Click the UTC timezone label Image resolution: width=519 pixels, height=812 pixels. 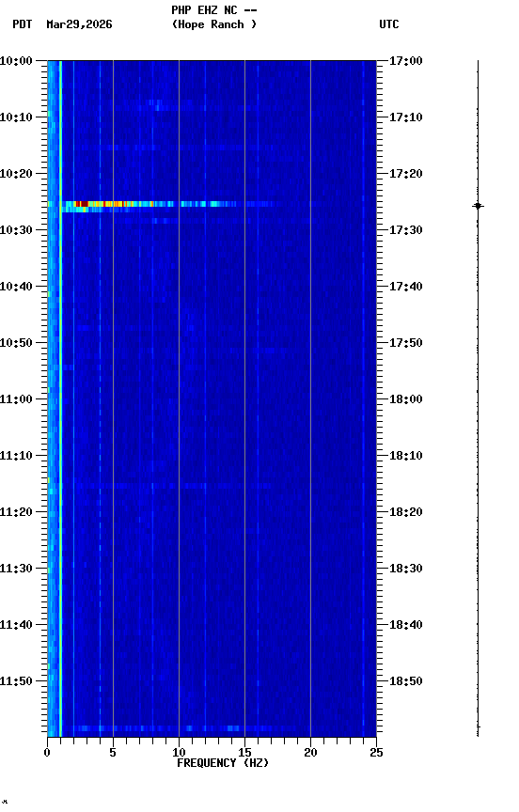[389, 24]
